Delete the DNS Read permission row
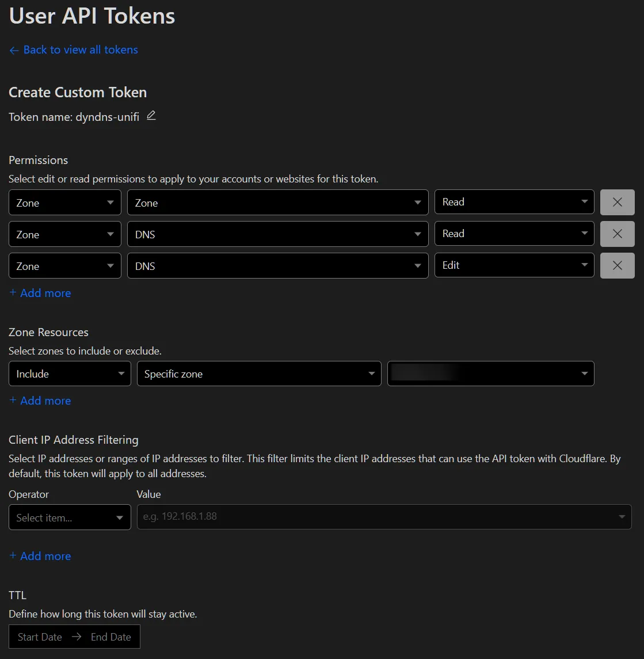Viewport: 644px width, 659px height. click(617, 234)
